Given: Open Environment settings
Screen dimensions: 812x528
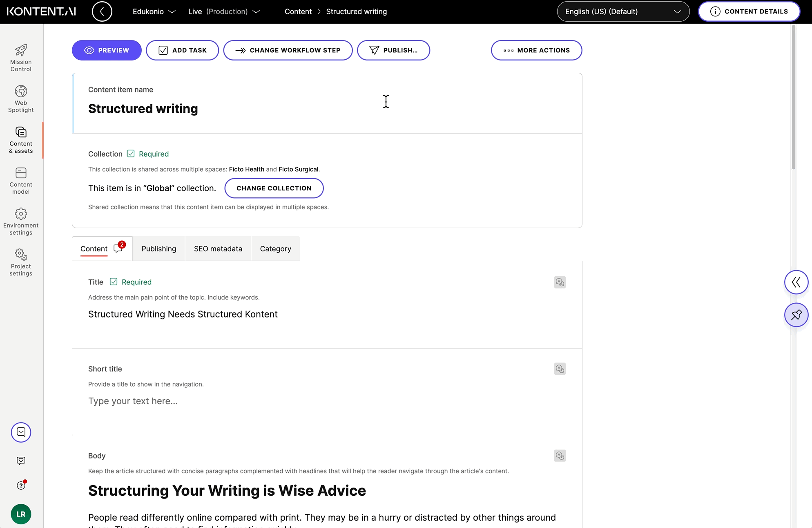Looking at the screenshot, I should (x=21, y=221).
